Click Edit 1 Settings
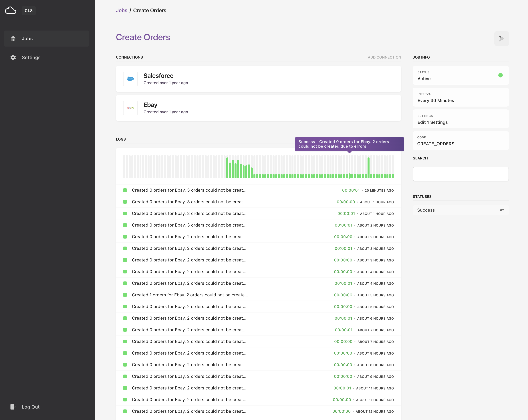This screenshot has height=420, width=528. click(432, 122)
